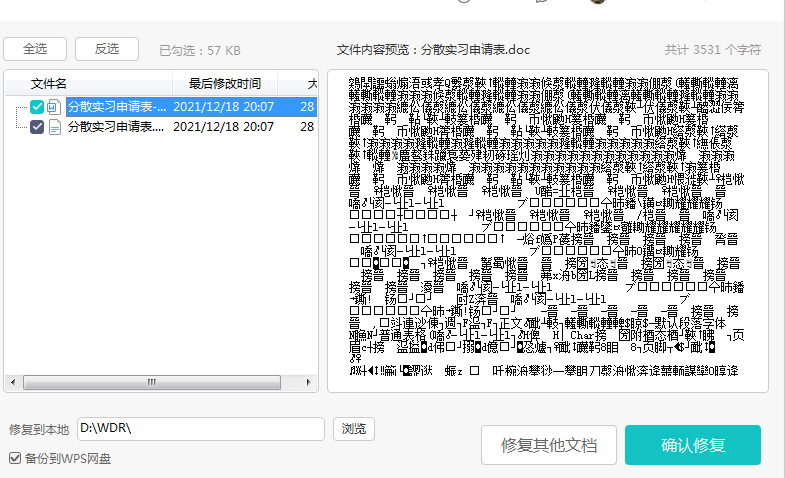Select the highlighted 分散实习申请表 first row name
785x478 pixels.
pyautogui.click(x=117, y=107)
